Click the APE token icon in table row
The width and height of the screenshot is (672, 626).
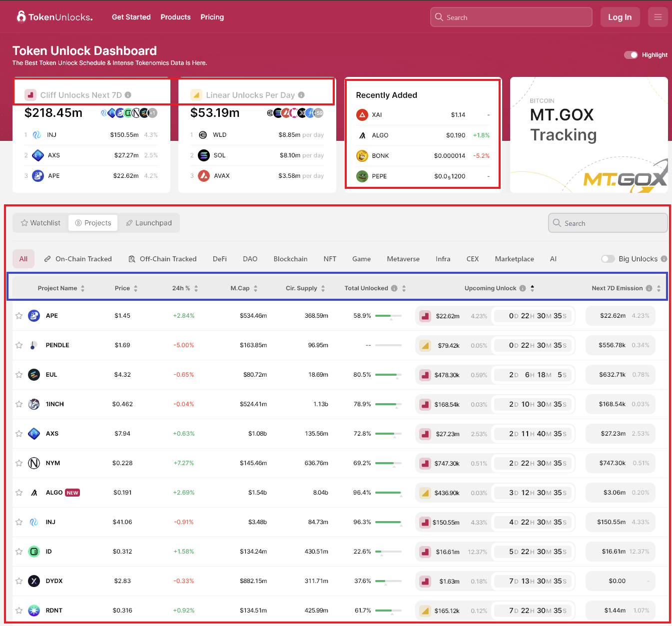click(34, 316)
